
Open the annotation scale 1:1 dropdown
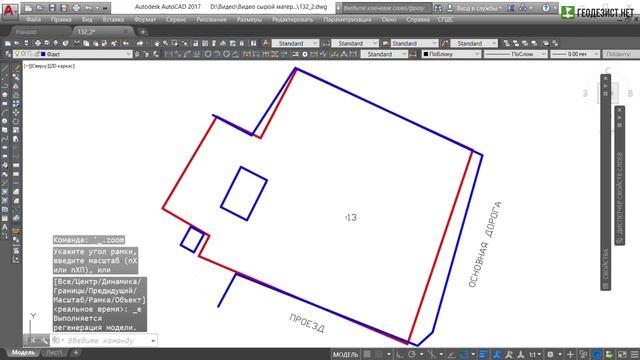[535, 354]
